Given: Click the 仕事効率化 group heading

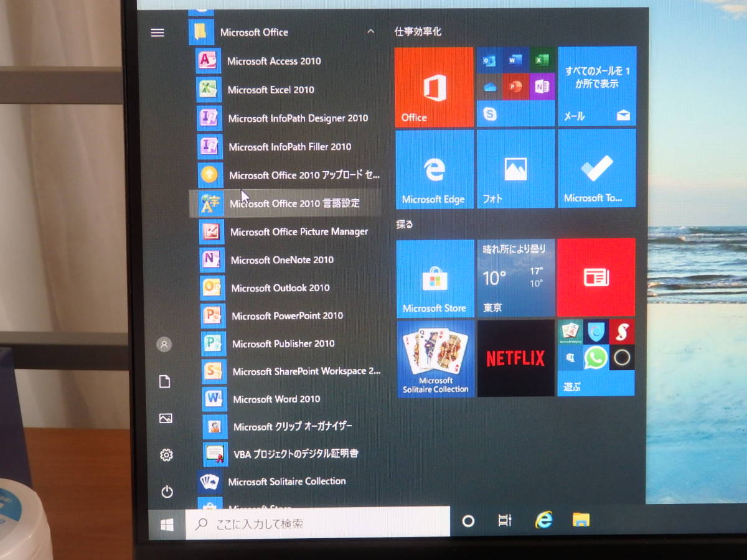Looking at the screenshot, I should [418, 32].
